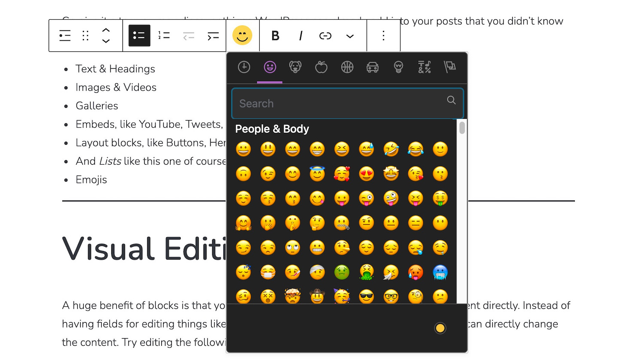Pick the winking face emoji

[x=268, y=174]
